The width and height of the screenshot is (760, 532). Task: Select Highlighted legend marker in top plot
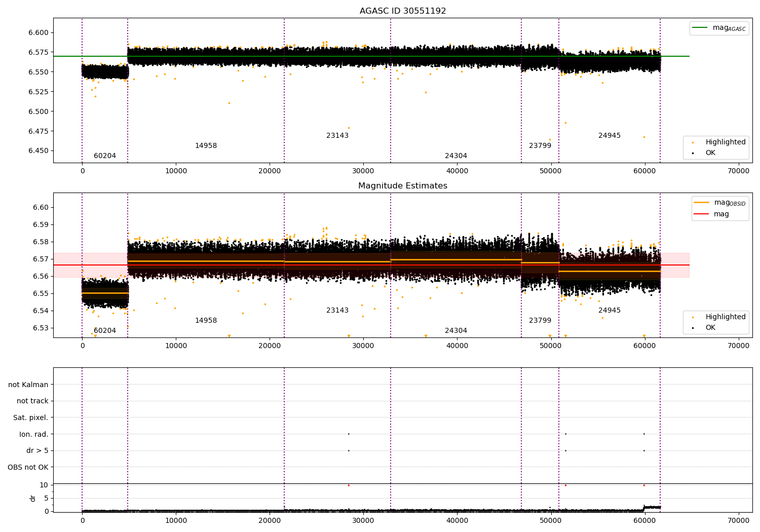693,142
